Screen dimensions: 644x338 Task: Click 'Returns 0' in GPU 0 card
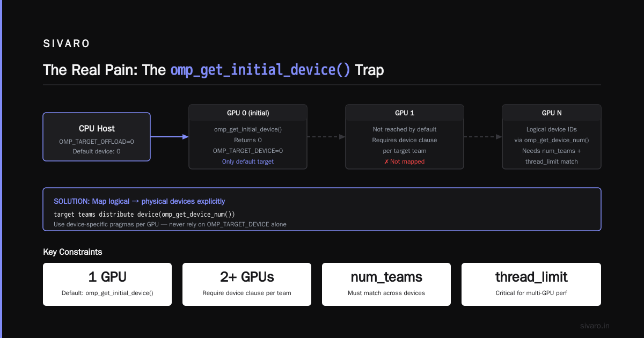point(248,140)
